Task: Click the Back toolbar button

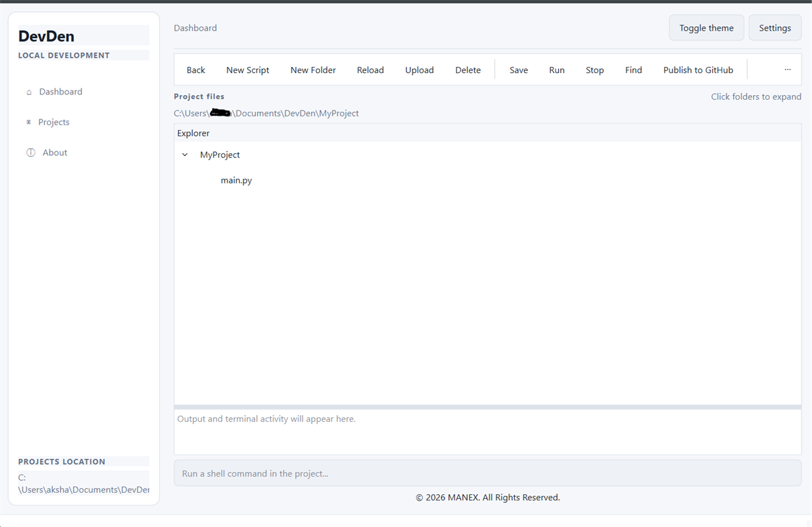Action: click(x=196, y=70)
